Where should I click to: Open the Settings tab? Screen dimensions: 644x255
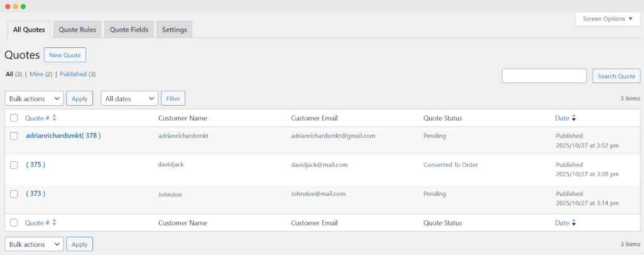174,30
